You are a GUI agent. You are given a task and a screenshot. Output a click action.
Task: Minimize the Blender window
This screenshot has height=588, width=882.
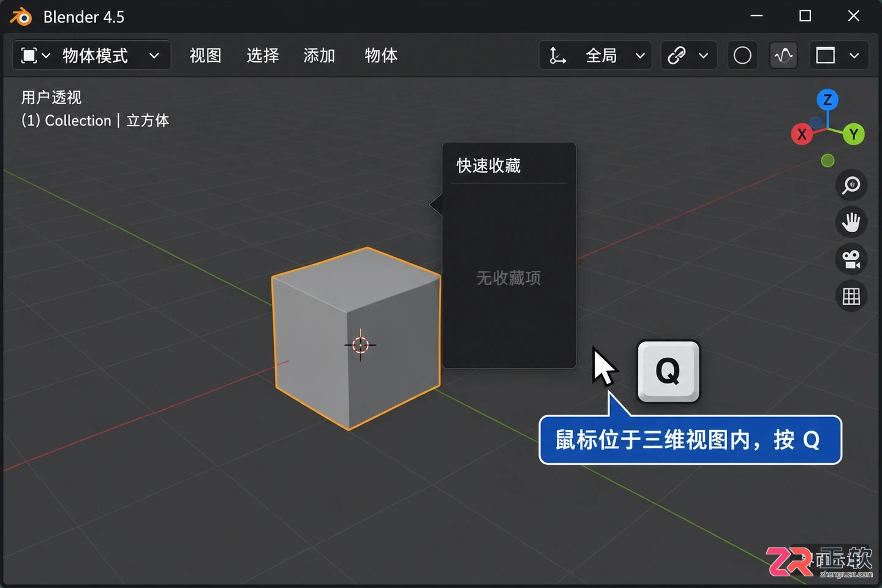point(757,16)
